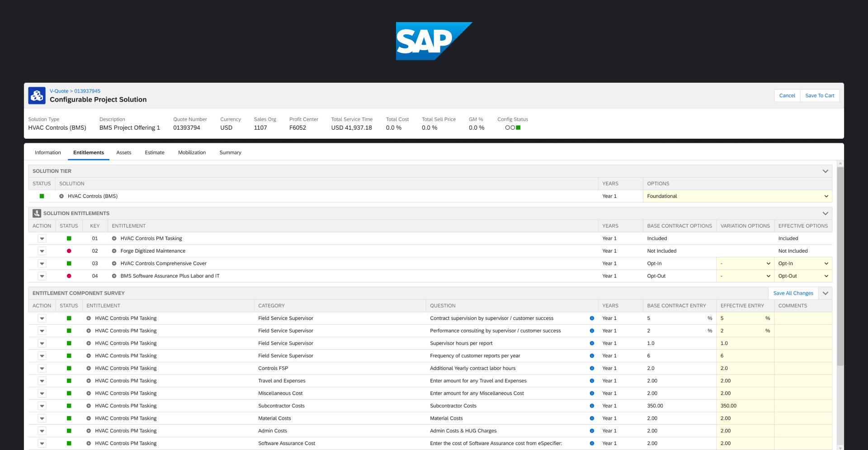Viewport: 868px width, 450px height.
Task: Click the red status dot for Forge Digitized Maintenance
Action: pyautogui.click(x=69, y=251)
